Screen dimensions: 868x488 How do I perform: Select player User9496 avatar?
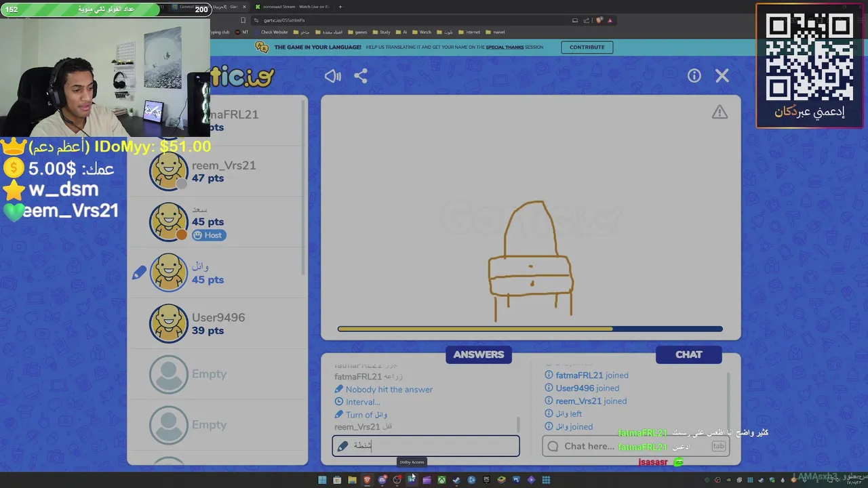point(168,323)
